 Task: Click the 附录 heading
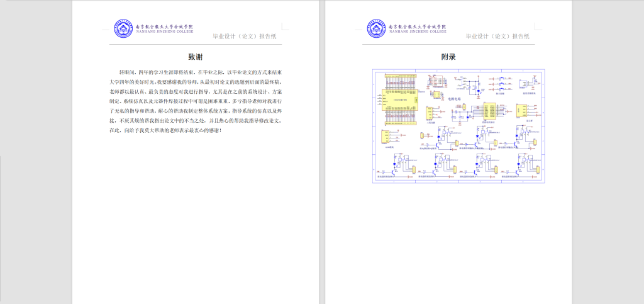point(448,57)
